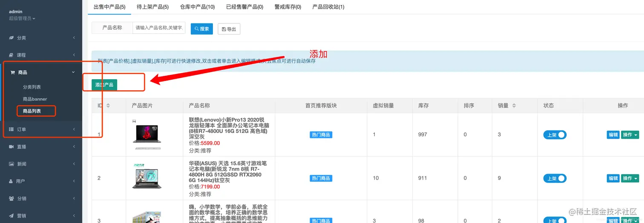Switch to 待上架产品(5) tab
The height and width of the screenshot is (223, 644).
153,7
